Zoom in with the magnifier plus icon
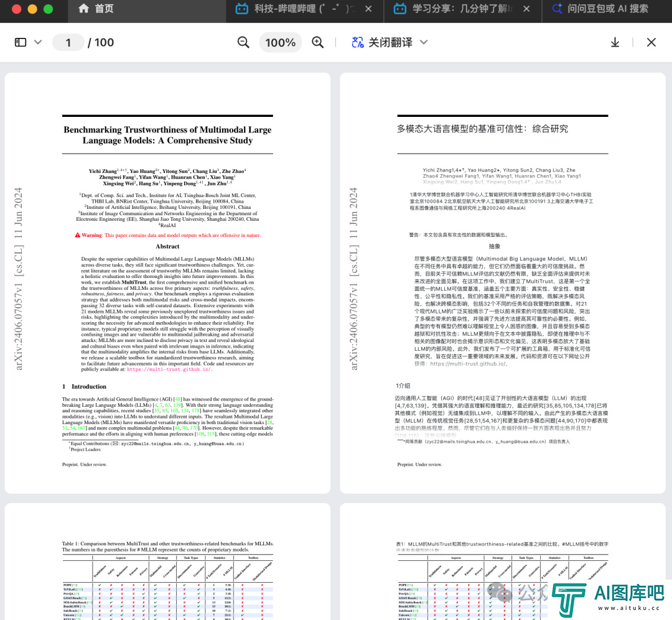The image size is (672, 620). 317,42
